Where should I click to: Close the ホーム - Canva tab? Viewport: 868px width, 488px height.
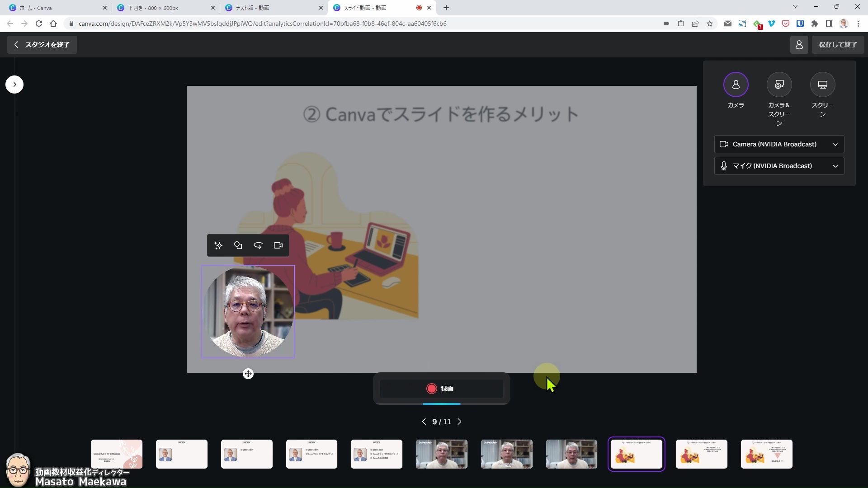pyautogui.click(x=105, y=8)
